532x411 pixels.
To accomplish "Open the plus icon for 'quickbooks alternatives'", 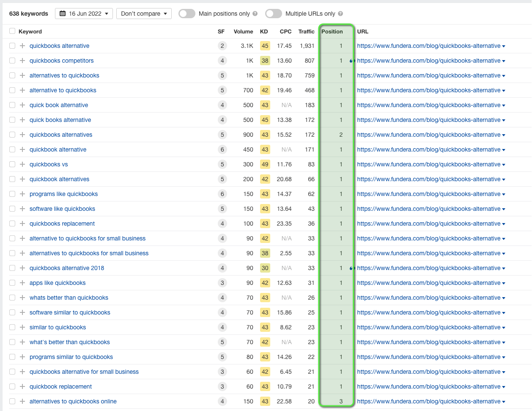I will (22, 135).
